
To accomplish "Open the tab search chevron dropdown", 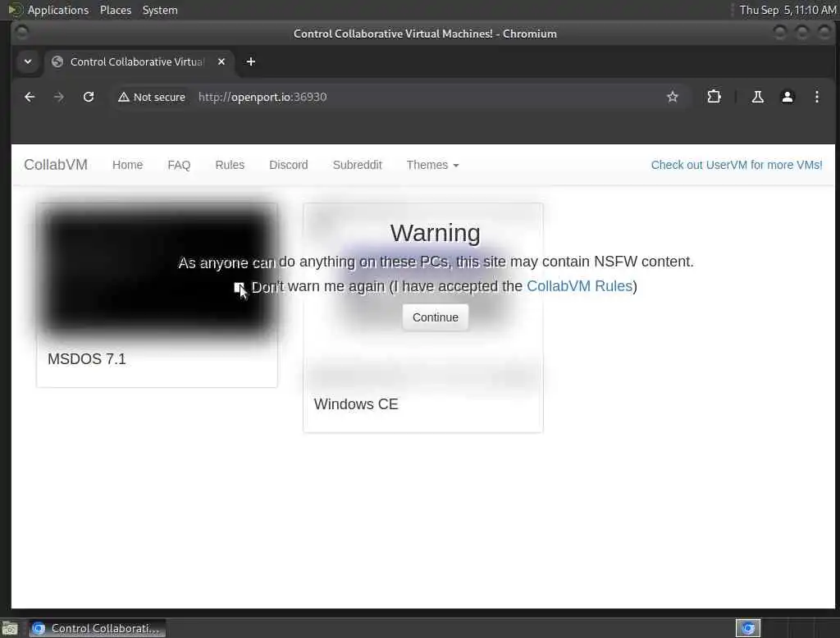I will (28, 62).
